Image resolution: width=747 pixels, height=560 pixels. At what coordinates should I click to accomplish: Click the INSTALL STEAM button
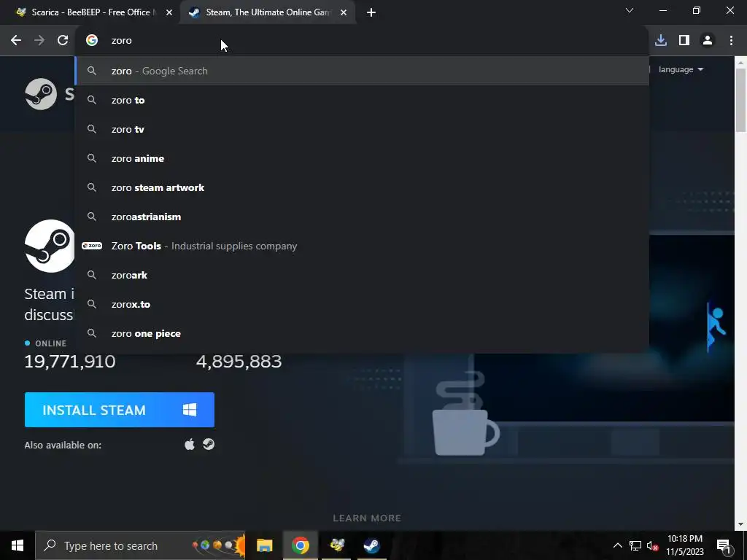coord(120,410)
